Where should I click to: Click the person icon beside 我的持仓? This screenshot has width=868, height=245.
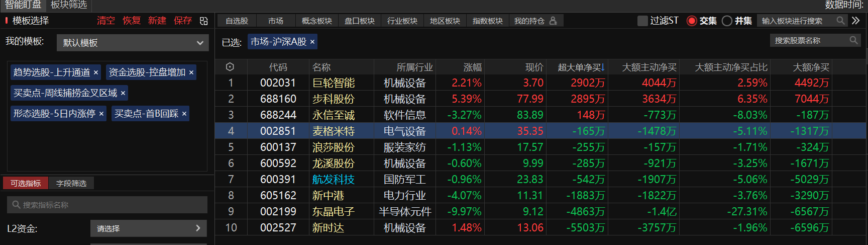click(553, 21)
